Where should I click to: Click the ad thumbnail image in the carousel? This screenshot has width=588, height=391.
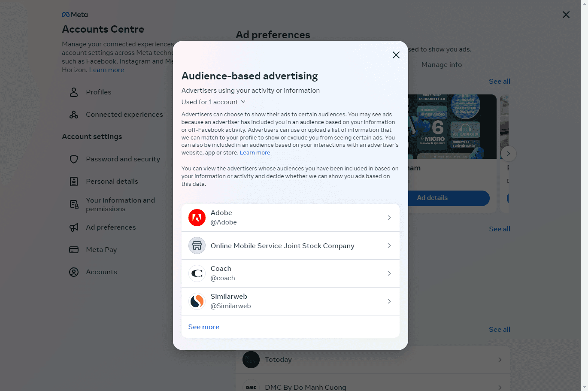[x=452, y=127]
